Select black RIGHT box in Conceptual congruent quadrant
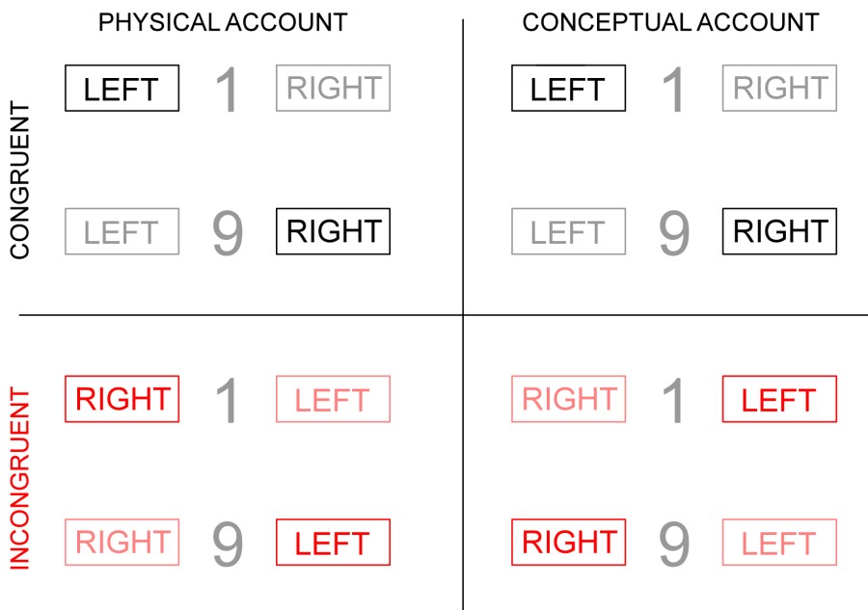Screen dimensions: 868x610 779,232
